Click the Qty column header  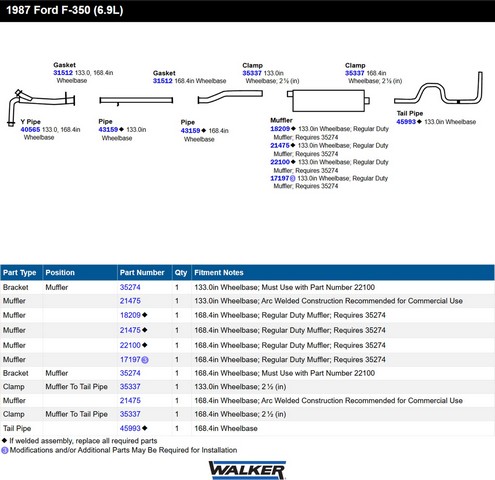(x=181, y=273)
